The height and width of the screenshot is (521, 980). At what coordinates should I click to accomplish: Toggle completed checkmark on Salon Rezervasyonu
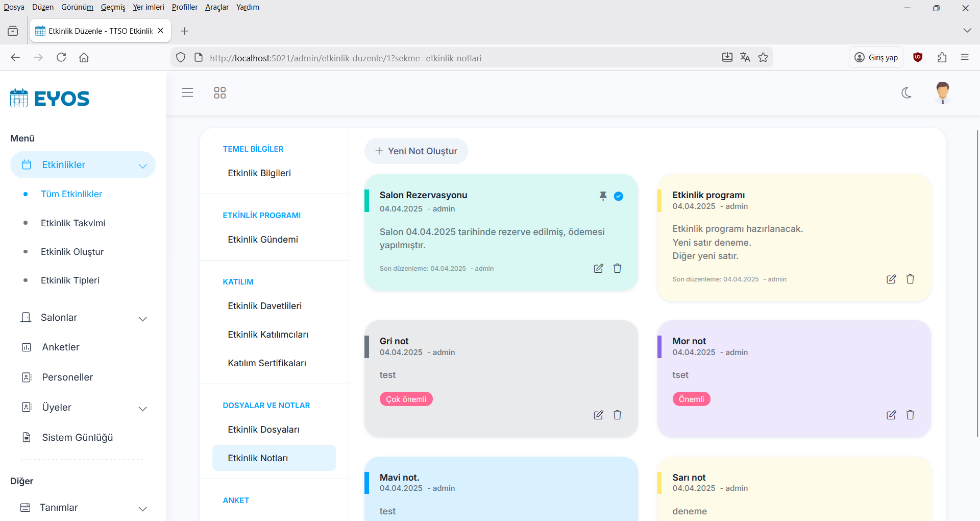point(618,196)
